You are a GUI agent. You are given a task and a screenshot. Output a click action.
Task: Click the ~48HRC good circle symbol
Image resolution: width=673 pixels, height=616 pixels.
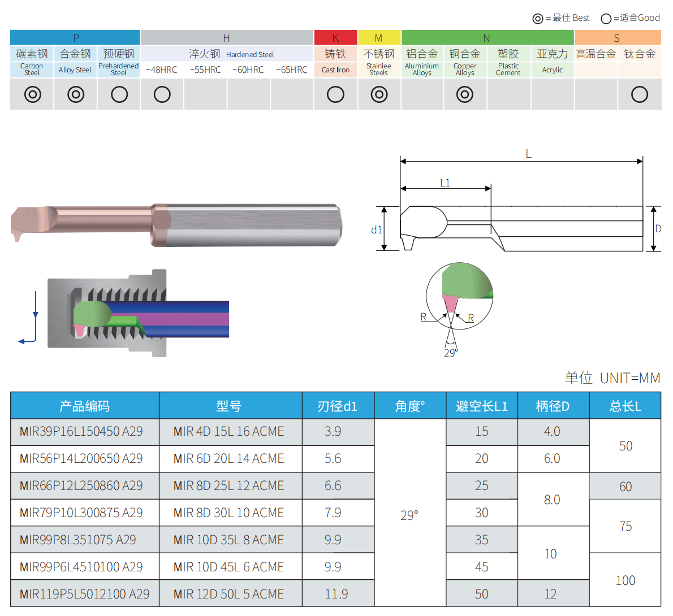click(162, 94)
